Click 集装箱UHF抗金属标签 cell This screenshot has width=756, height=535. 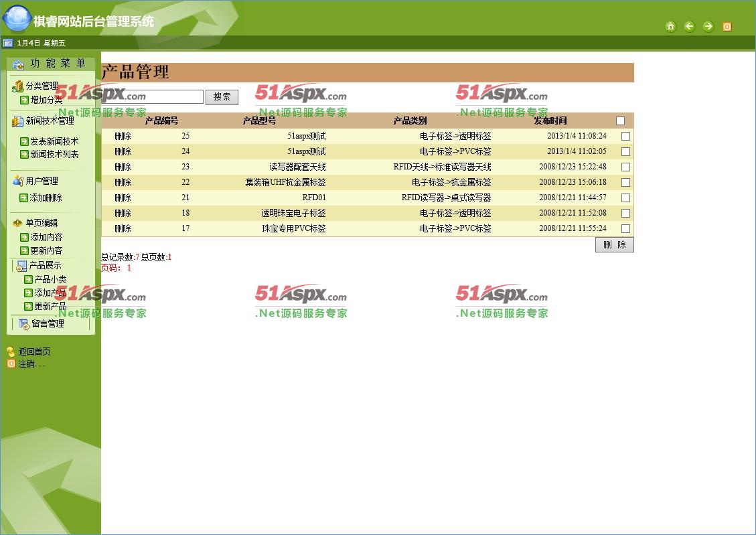[285, 183]
